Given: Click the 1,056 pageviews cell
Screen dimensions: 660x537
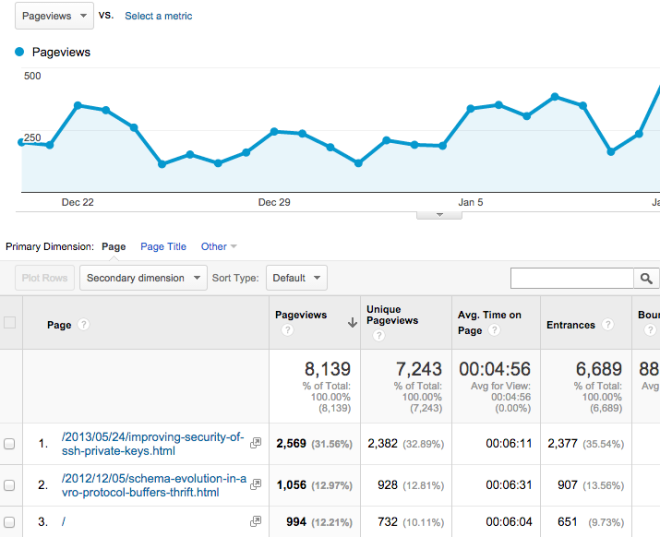Looking at the screenshot, I should pos(291,485).
